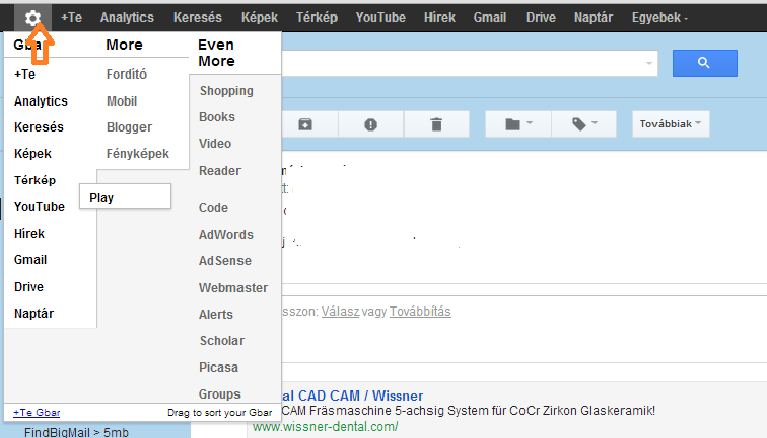767x438 pixels.
Task: Open the search options dropdown arrow
Action: [x=649, y=63]
